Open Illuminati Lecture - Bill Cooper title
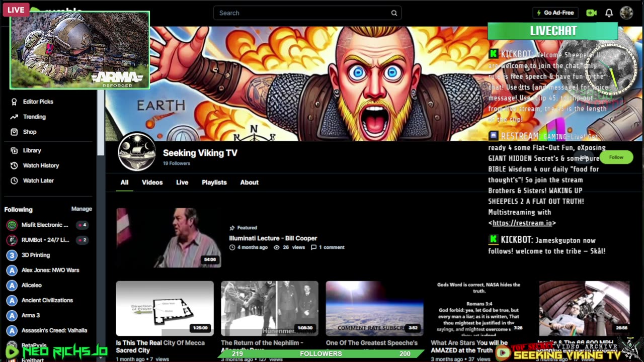Screen dimensions: 644x362 point(273,238)
